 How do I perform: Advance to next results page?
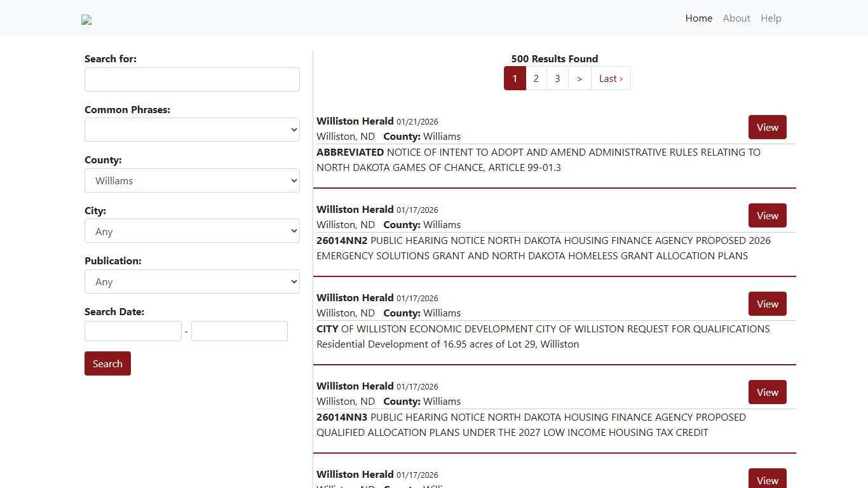pos(579,78)
